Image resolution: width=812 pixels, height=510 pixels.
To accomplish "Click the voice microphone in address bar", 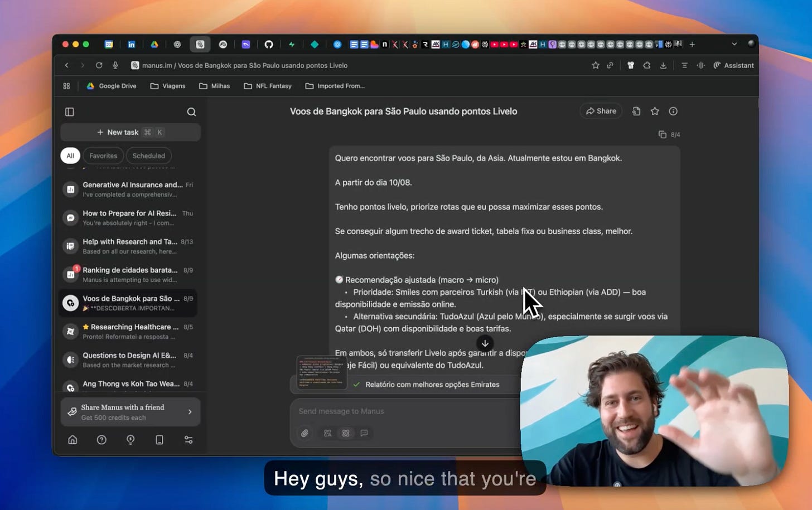I will tap(115, 65).
